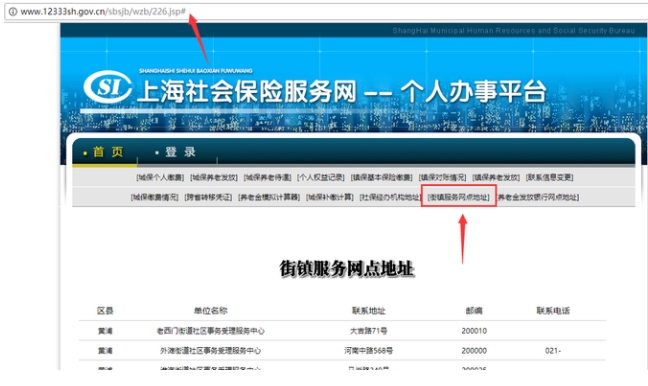Viewport: 648px width, 386px height.
Task: Click the postcode cell 200010
Action: tap(474, 331)
